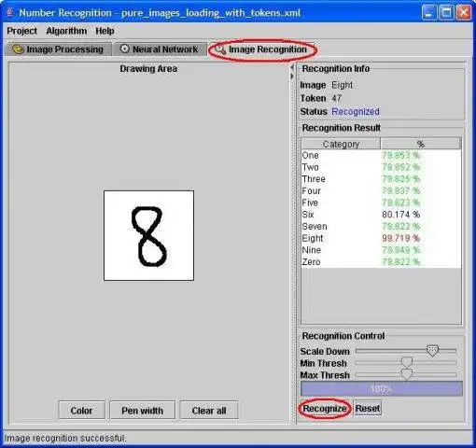Click the 100% progress bar
Image resolution: width=476 pixels, height=448 pixels.
click(x=382, y=388)
